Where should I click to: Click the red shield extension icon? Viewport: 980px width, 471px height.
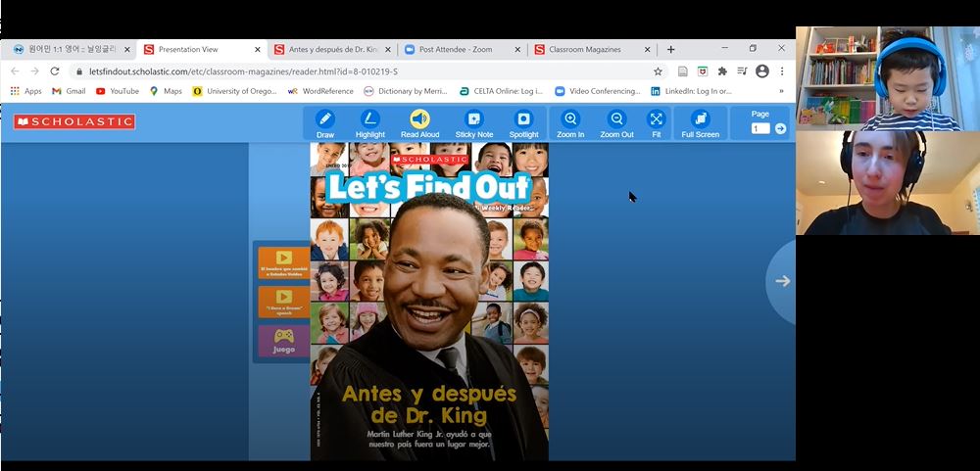click(x=703, y=71)
